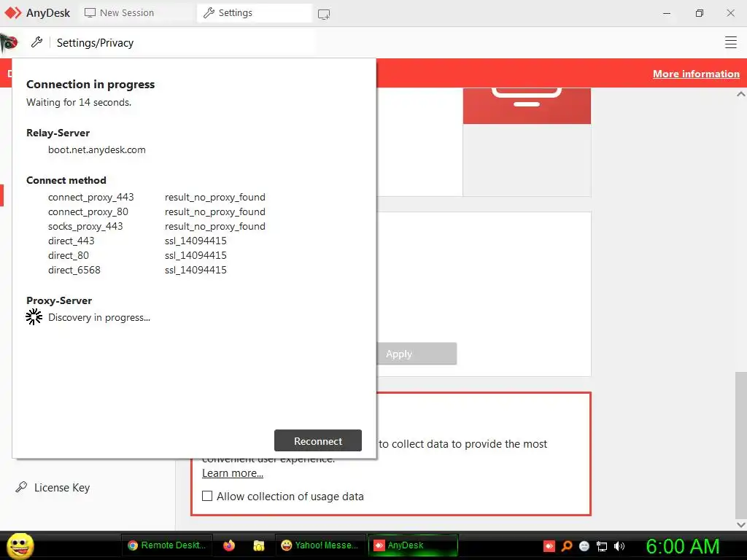Click the proxy discovery spinner icon
747x560 pixels.
[x=34, y=316]
